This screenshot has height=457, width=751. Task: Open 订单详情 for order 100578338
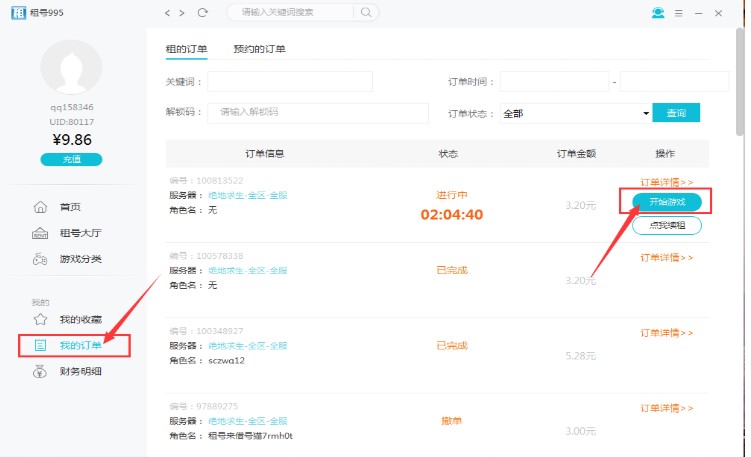pyautogui.click(x=666, y=257)
